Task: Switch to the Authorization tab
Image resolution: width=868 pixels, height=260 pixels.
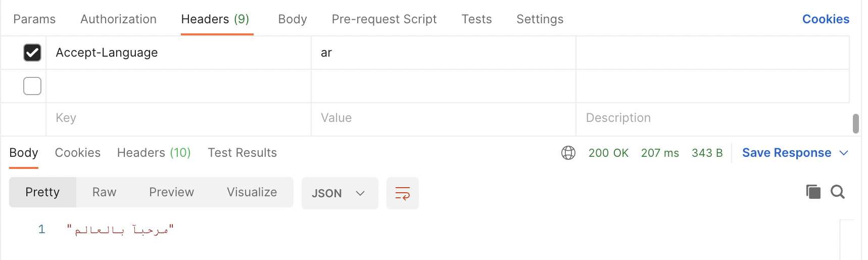Action: (x=118, y=19)
